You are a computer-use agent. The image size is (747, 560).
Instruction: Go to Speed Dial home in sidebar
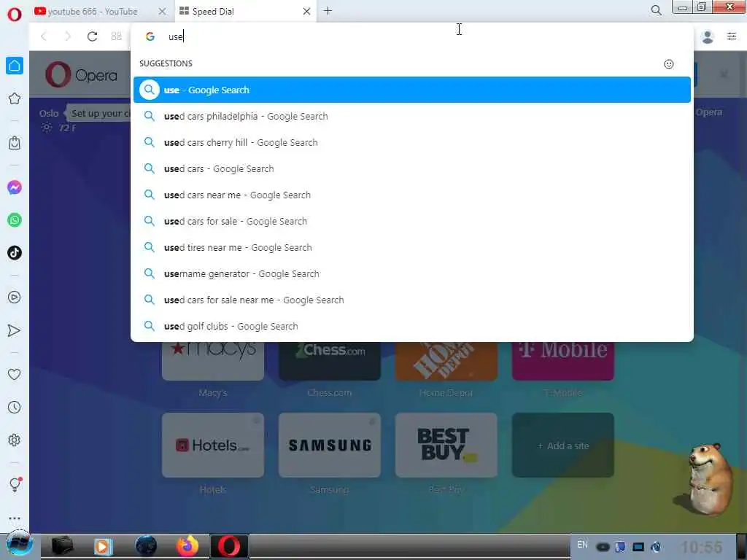pos(15,66)
